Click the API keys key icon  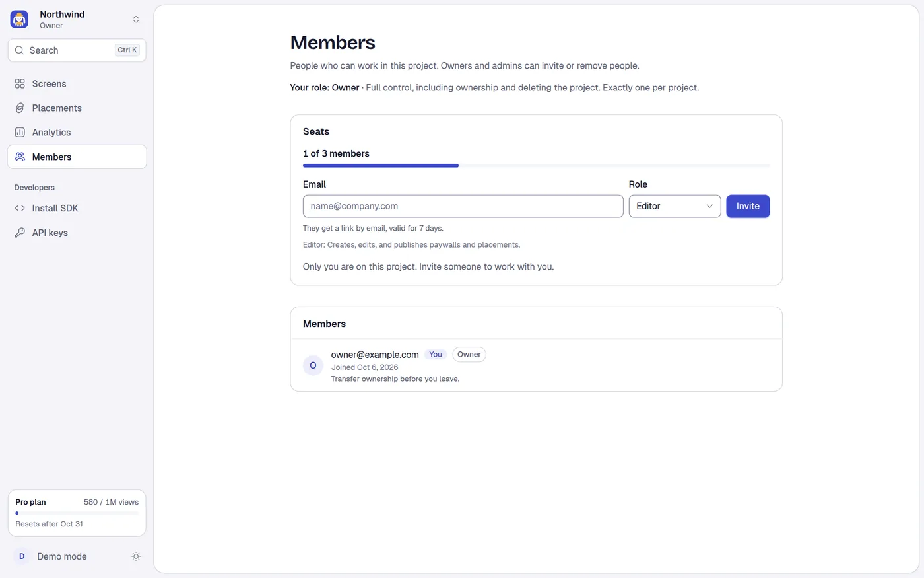(x=20, y=233)
